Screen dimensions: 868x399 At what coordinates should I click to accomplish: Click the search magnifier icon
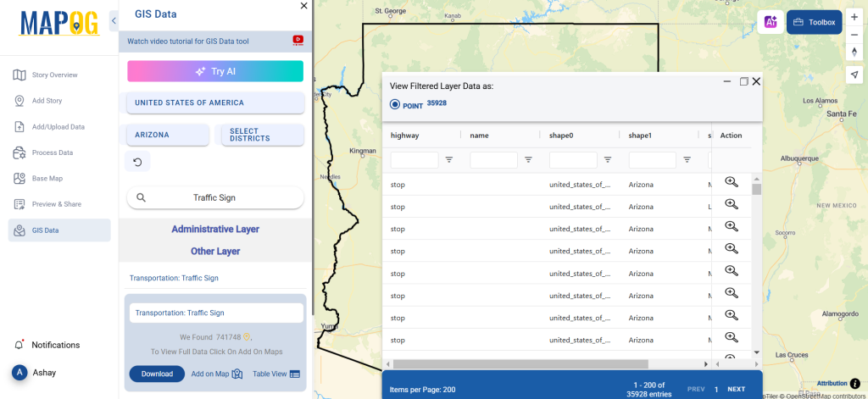(x=142, y=197)
